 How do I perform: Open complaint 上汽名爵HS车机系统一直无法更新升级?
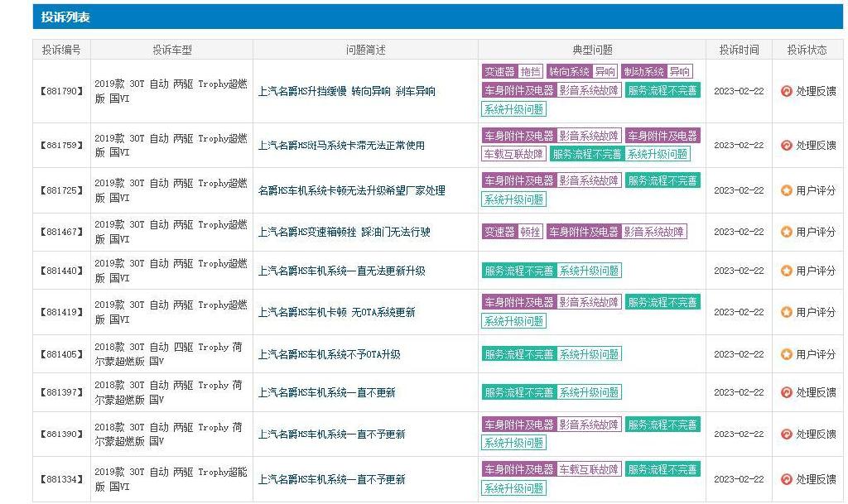(341, 271)
